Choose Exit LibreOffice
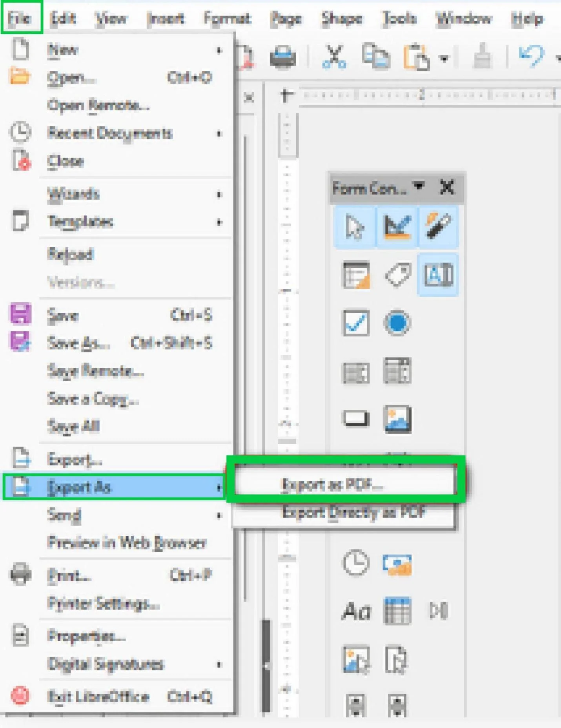Image resolution: width=561 pixels, height=728 pixels. 118,696
